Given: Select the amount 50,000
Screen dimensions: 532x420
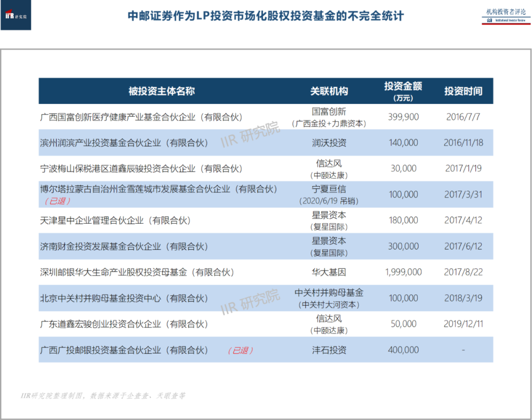Looking at the screenshot, I should pos(403,324).
